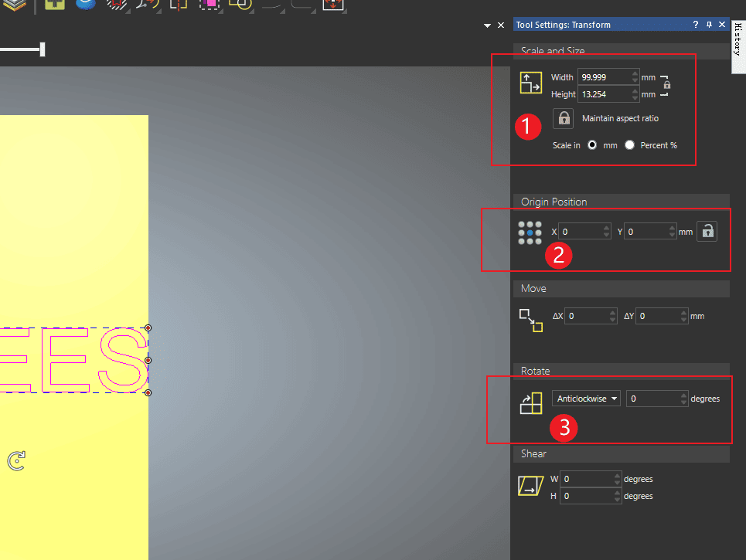Click the rotate handle on canvas
The height and width of the screenshot is (560, 746).
coord(16,462)
